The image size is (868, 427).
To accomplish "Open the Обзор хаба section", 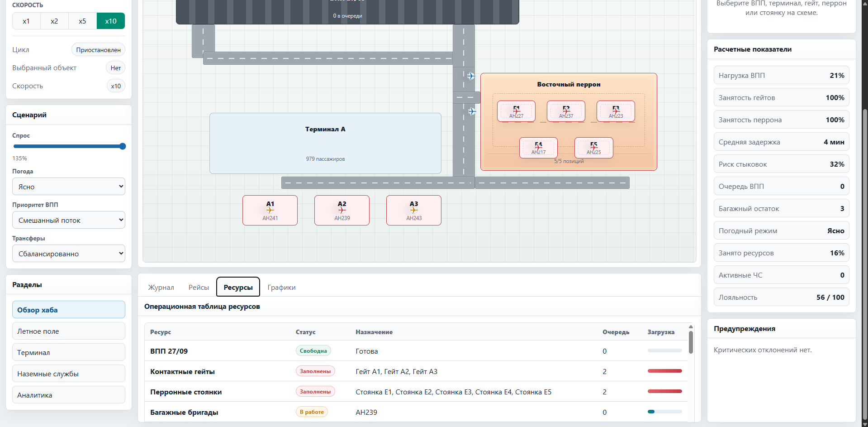I will pyautogui.click(x=69, y=310).
